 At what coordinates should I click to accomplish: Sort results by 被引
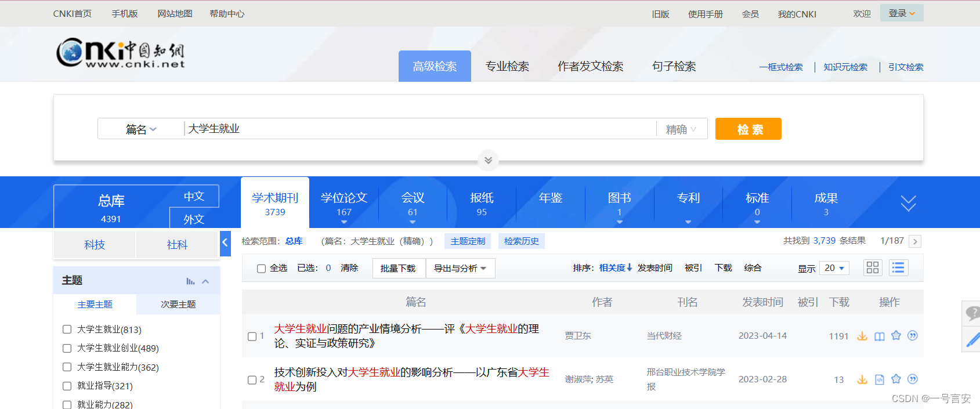pyautogui.click(x=693, y=268)
